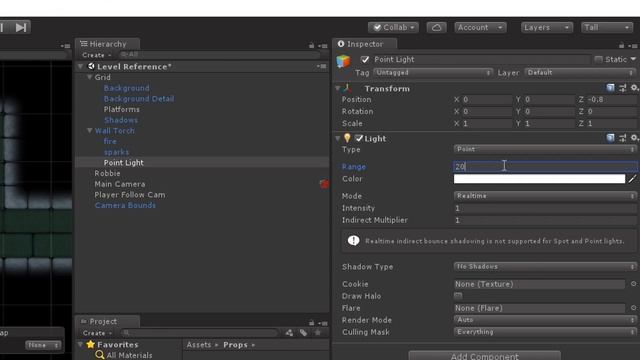The height and width of the screenshot is (360, 640).
Task: Open the Tag dropdown showing Untagged
Action: [432, 73]
